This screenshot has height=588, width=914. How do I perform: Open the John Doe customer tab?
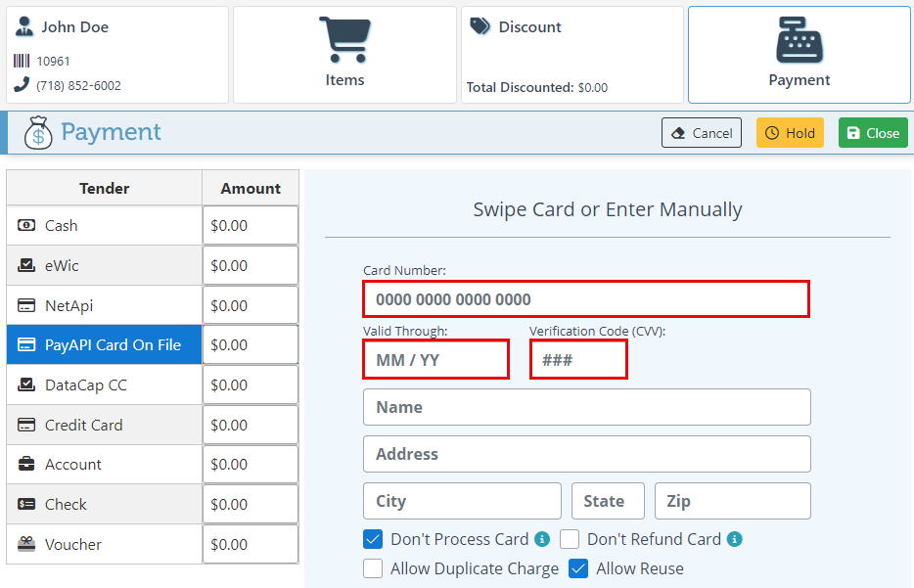(x=115, y=55)
